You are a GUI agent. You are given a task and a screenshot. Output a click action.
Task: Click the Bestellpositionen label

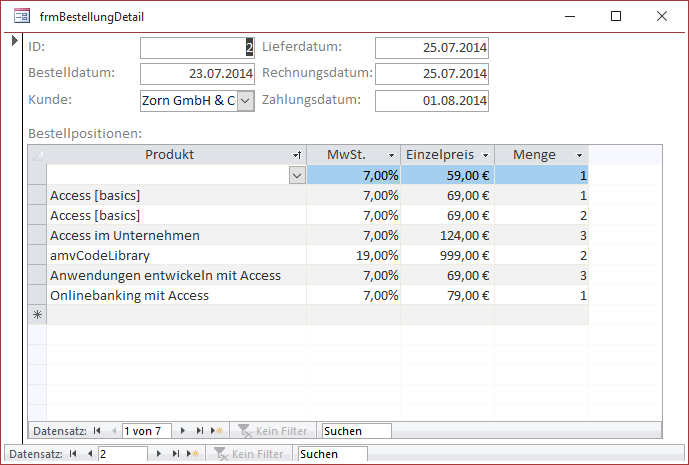[85, 133]
